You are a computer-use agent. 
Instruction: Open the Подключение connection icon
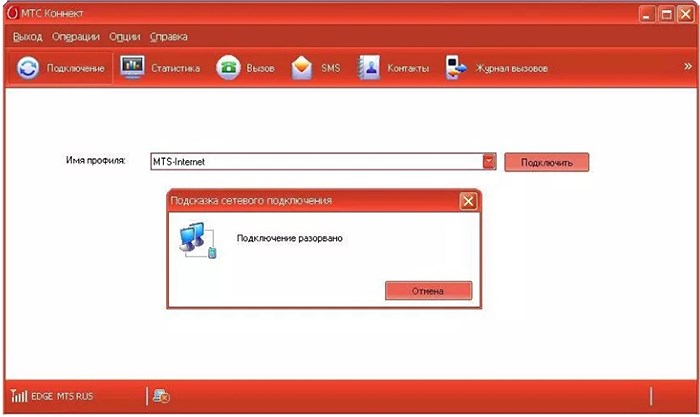[28, 68]
